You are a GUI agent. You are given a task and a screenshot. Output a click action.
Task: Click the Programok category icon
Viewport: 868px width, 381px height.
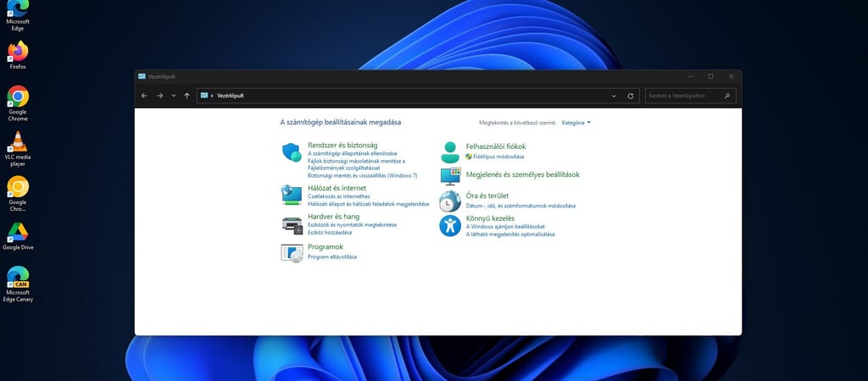(292, 252)
